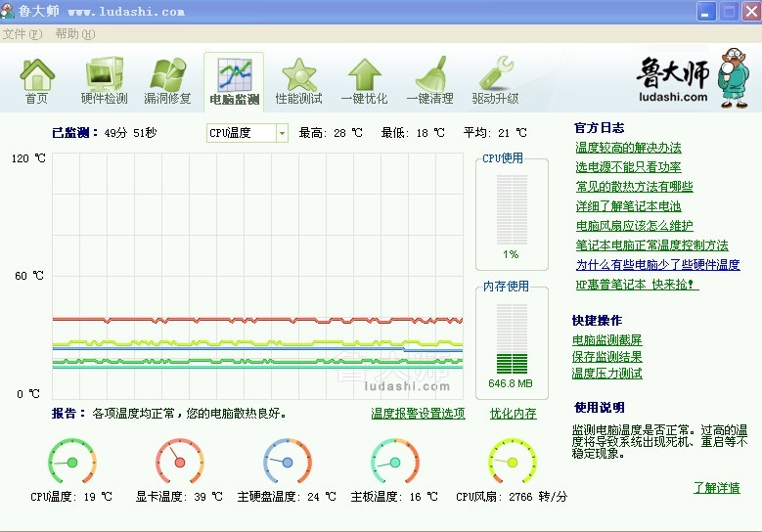The image size is (762, 532).
Task: Click the title bar app icon
Action: pos(7,11)
